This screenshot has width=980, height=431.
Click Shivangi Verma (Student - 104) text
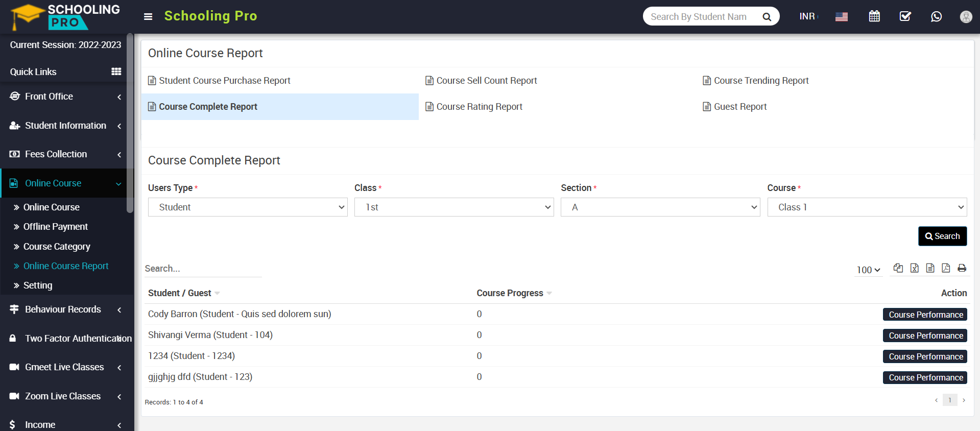coord(210,335)
